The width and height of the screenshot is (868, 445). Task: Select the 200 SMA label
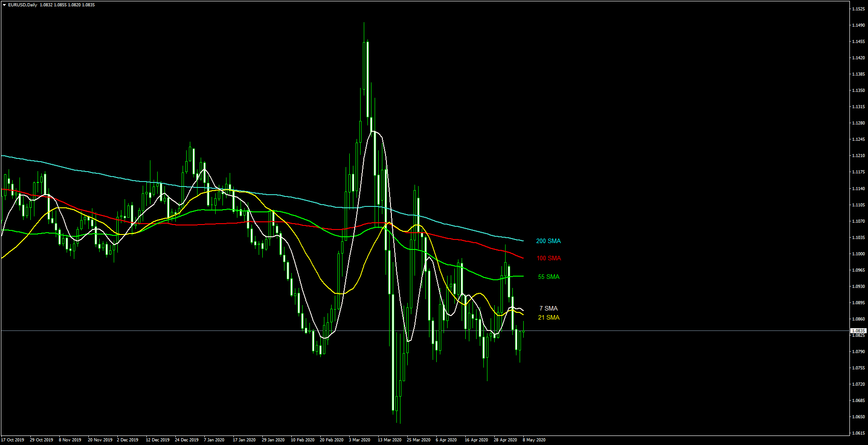548,241
